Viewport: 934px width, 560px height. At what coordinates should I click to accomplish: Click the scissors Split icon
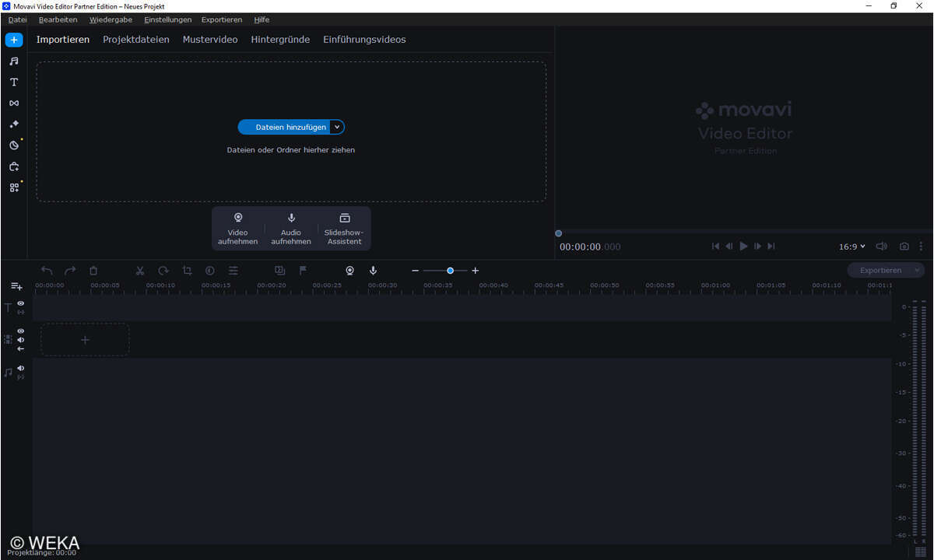[x=140, y=271]
